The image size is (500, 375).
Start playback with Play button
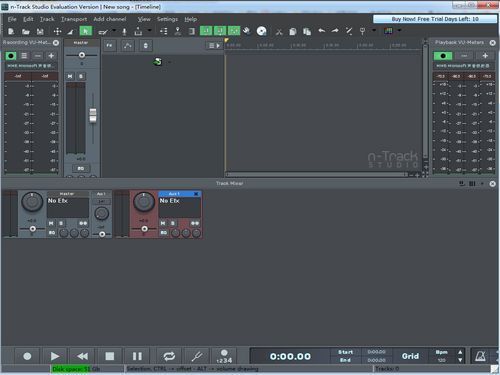click(x=55, y=356)
